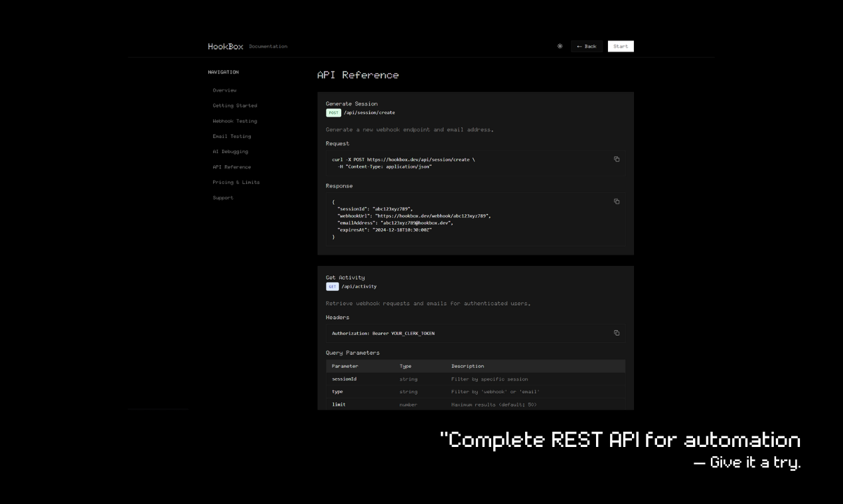The height and width of the screenshot is (504, 843).
Task: Click the sessionId parameter row
Action: click(475, 379)
